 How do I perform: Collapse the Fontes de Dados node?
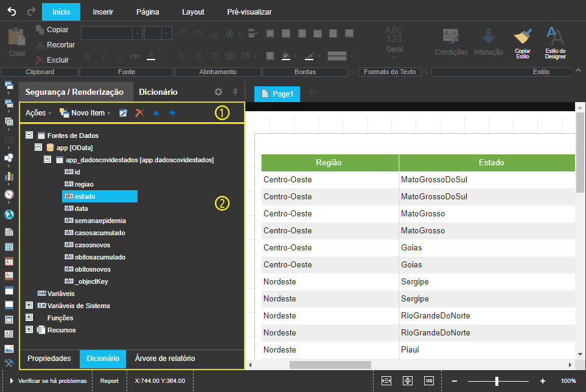29,135
